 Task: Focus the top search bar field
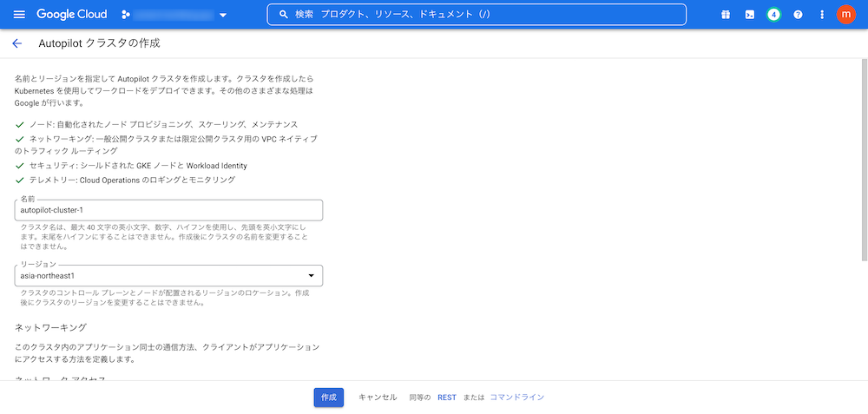pos(486,15)
